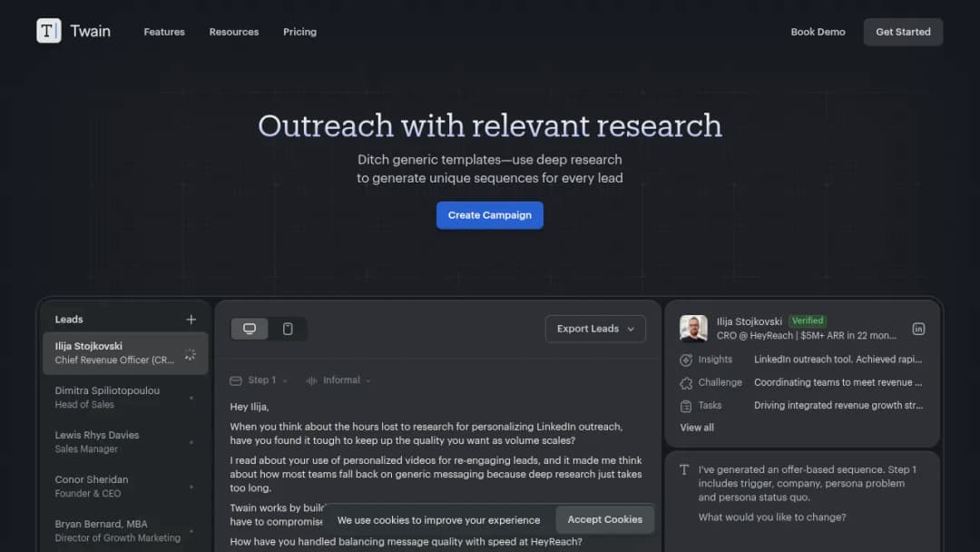980x552 pixels.
Task: Open the Resources menu
Action: 234,32
